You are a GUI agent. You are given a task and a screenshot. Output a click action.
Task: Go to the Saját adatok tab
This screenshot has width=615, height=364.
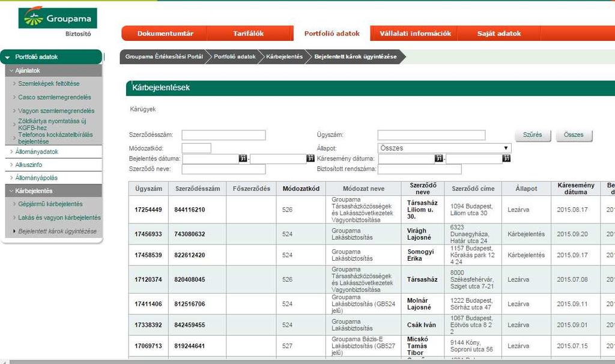tap(499, 34)
